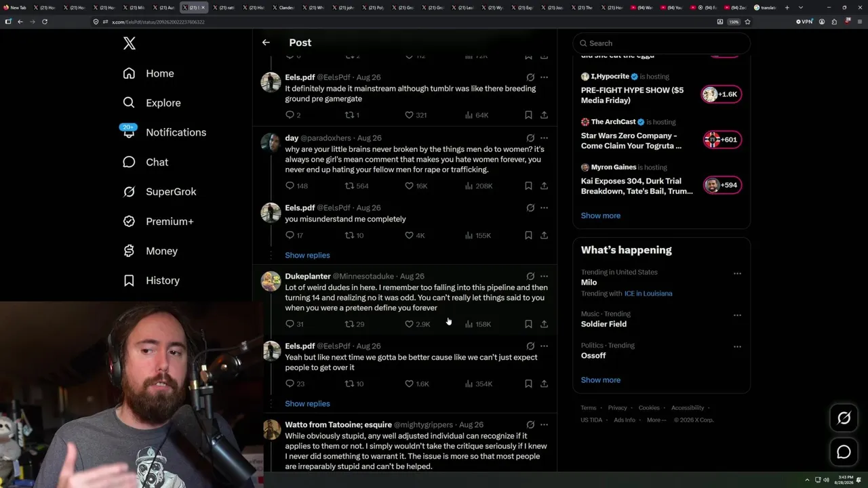868x488 pixels.
Task: Open Grok action on day's post
Action: click(x=530, y=138)
